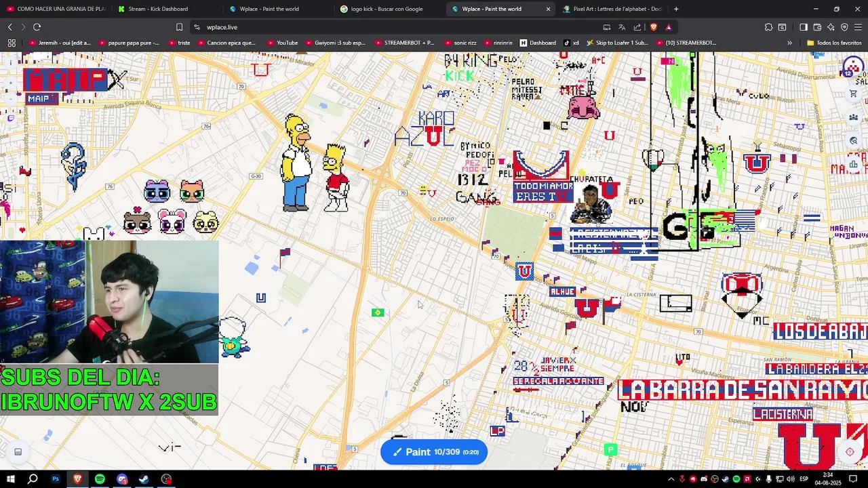
Task: Open the Windows Start menu
Action: [x=11, y=479]
